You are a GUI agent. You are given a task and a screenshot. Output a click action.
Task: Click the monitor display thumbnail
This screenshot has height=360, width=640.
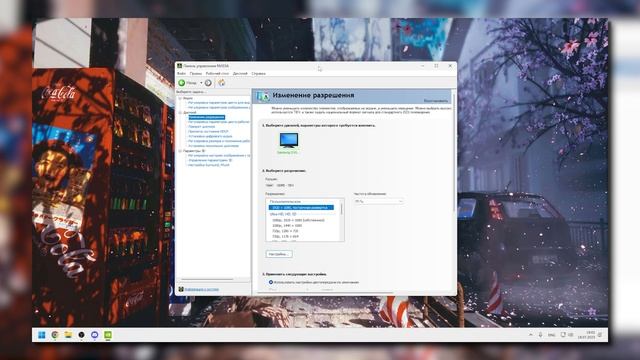(x=289, y=140)
